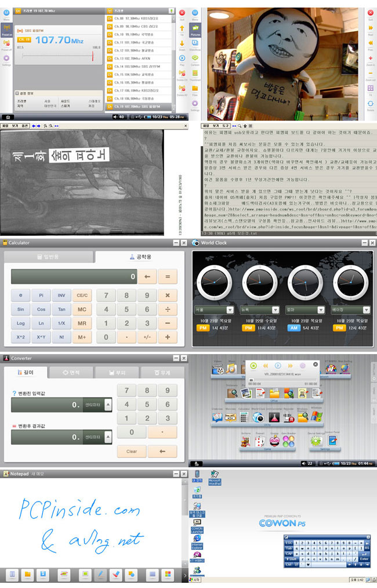The image size is (377, 588).
Task: Open input unit dropdown in Converter
Action: click(108, 405)
